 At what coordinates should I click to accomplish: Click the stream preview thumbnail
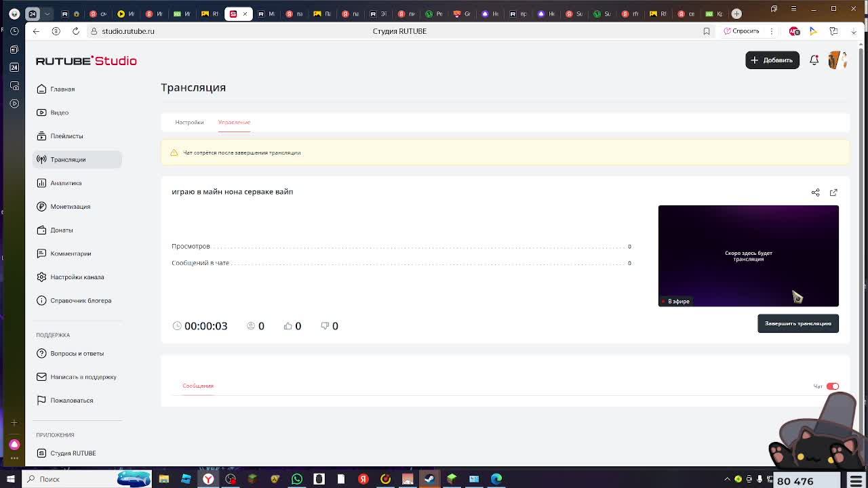[749, 256]
